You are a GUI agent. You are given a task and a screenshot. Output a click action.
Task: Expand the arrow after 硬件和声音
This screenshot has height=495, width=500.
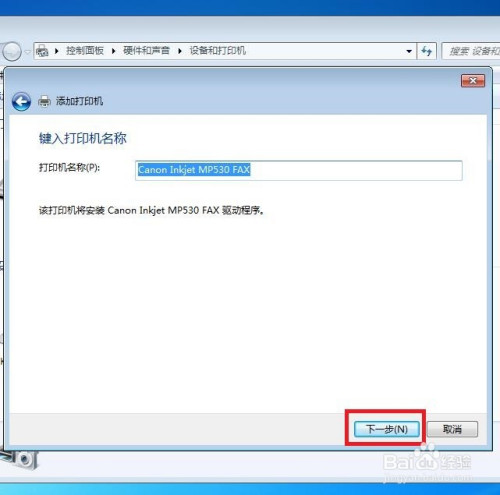180,51
